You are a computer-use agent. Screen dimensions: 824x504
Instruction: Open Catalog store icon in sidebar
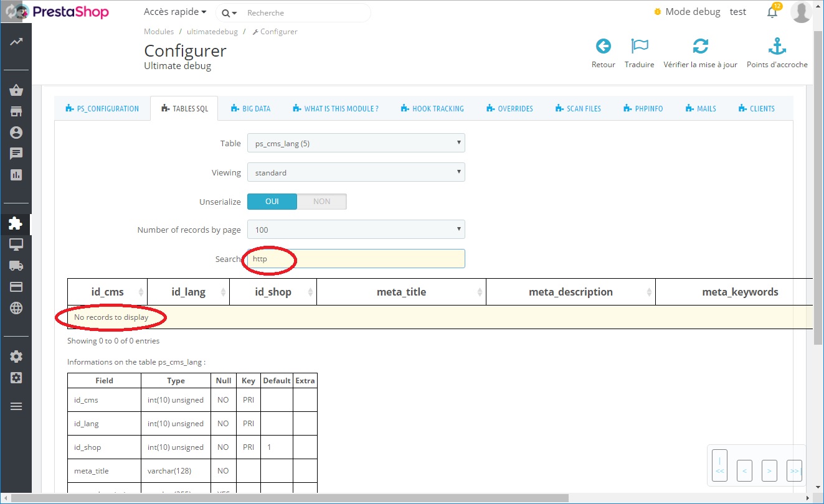(x=16, y=112)
